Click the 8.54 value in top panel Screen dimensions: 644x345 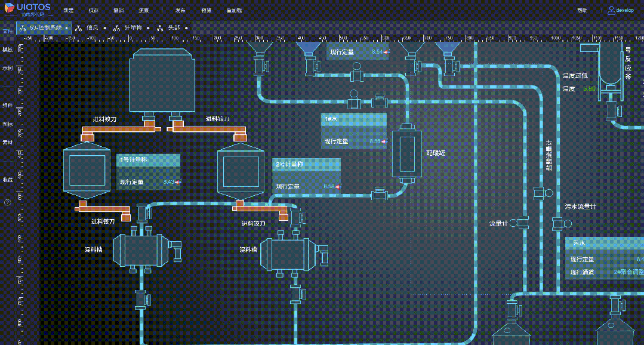[377, 52]
